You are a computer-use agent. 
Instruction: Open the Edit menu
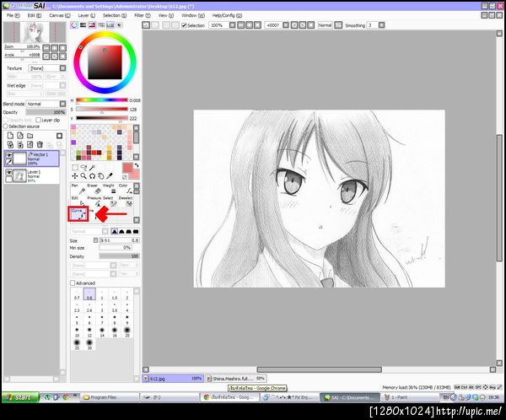pyautogui.click(x=35, y=15)
